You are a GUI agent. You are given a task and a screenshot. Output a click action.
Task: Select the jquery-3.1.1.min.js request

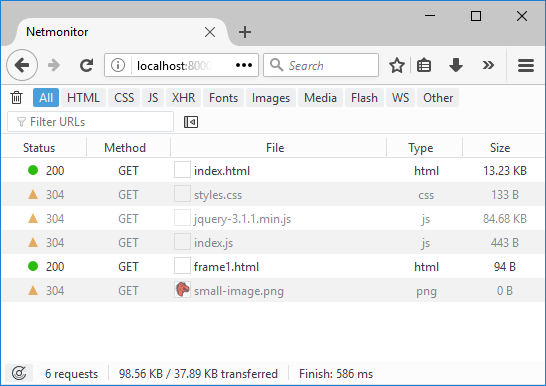[x=273, y=219]
